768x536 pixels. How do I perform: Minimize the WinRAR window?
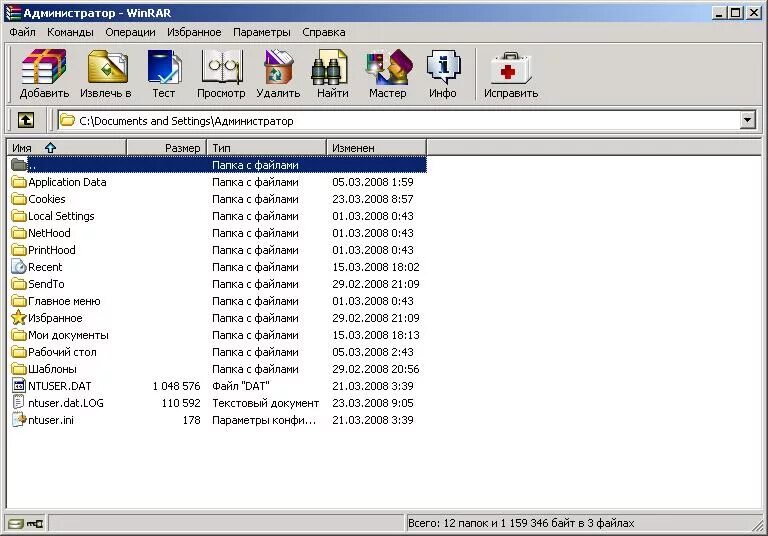click(719, 13)
